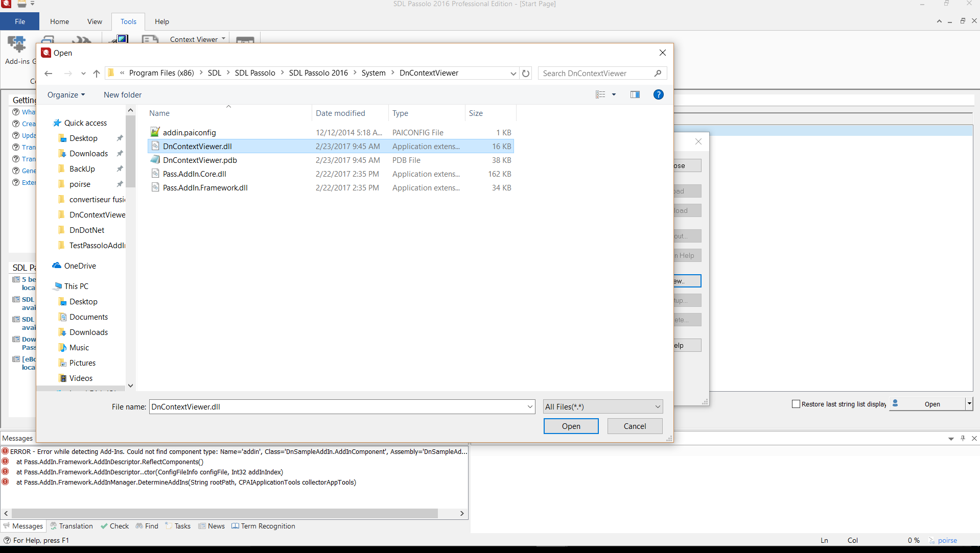The height and width of the screenshot is (553, 980).
Task: Open Messages panel options dropdown arrow
Action: pyautogui.click(x=951, y=439)
